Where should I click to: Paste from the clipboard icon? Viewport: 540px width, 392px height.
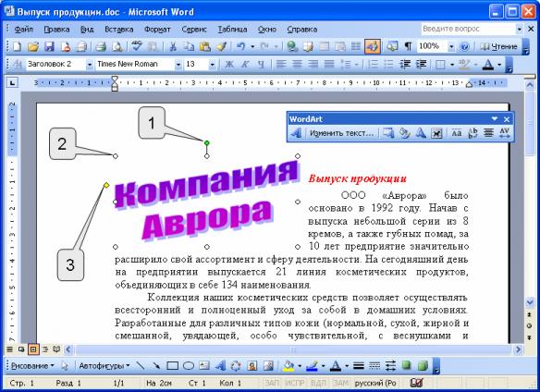point(205,46)
